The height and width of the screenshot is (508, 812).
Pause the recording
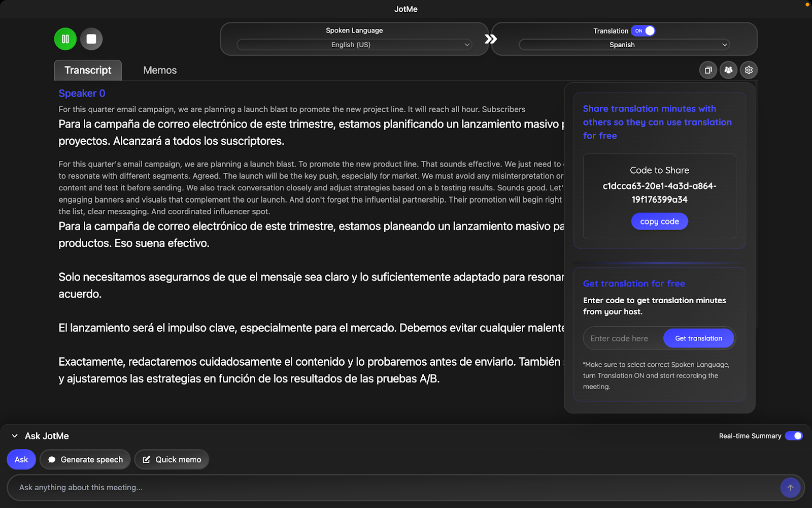pos(65,39)
